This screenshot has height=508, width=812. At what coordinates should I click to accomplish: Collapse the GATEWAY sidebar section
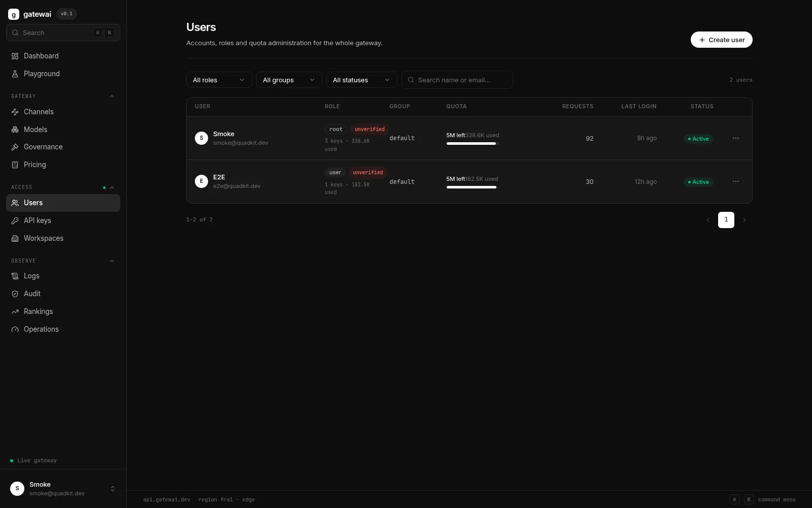[x=112, y=96]
